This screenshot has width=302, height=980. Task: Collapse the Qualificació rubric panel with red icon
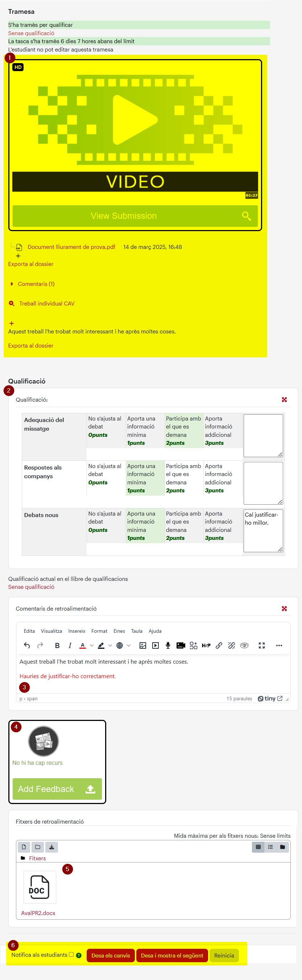(x=284, y=399)
